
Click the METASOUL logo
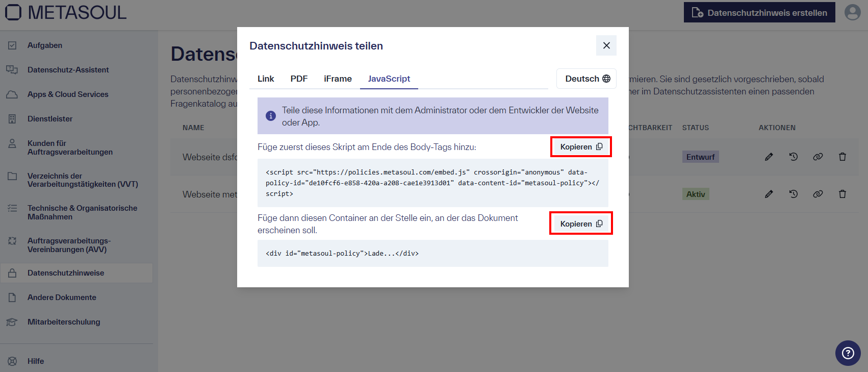pos(66,12)
